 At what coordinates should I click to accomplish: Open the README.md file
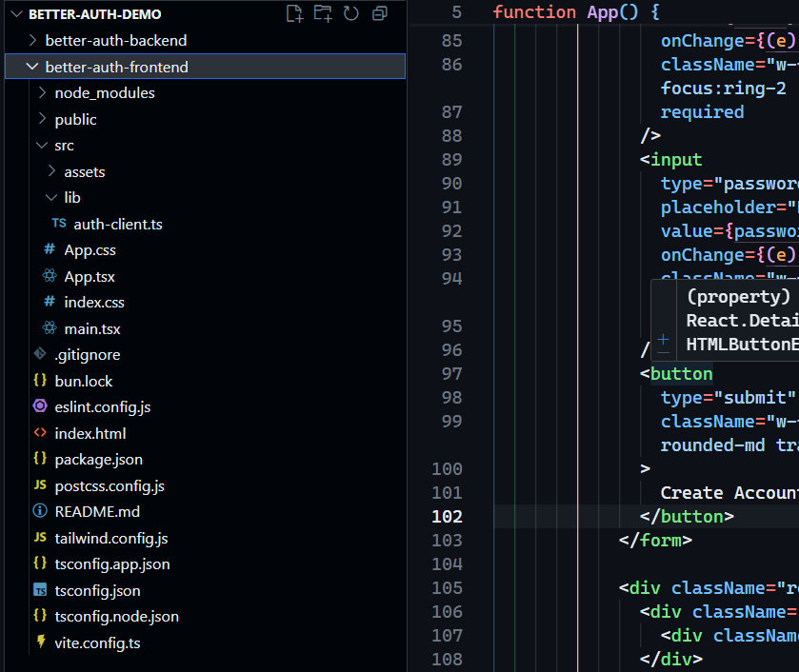(x=95, y=511)
